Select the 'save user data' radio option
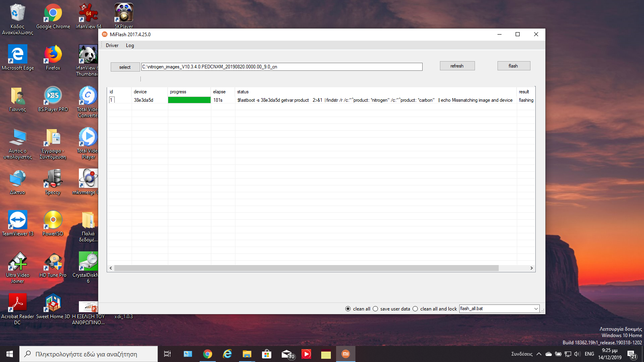644x362 pixels. tap(391, 309)
